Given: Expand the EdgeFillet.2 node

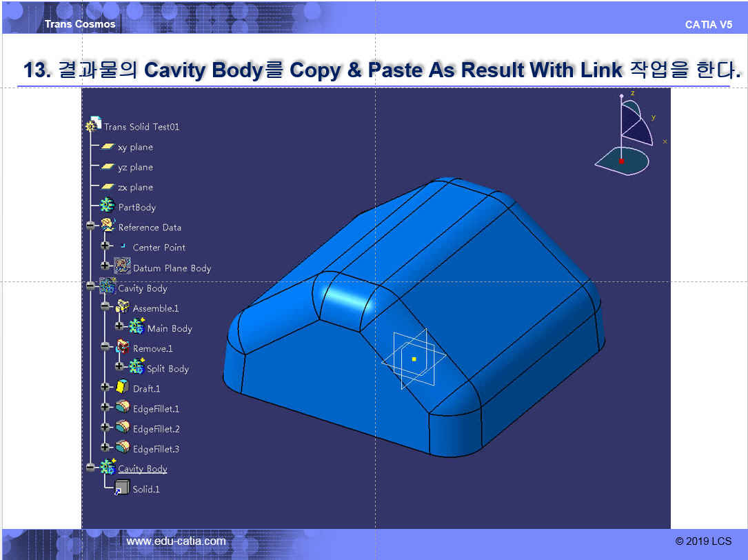Looking at the screenshot, I should pos(105,428).
